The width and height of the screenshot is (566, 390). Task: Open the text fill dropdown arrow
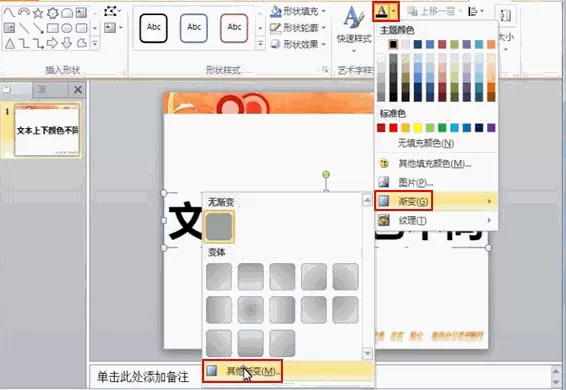tap(394, 12)
